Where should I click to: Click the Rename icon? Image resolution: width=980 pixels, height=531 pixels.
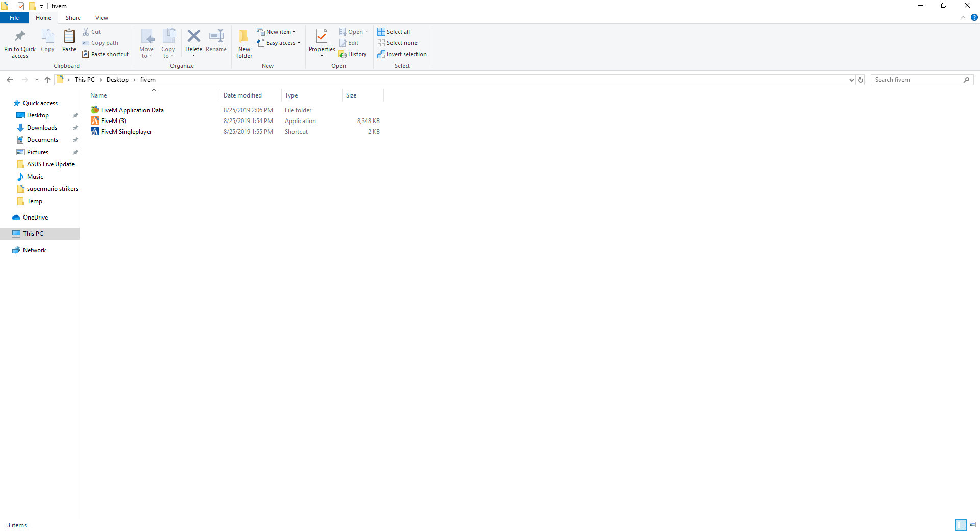[x=216, y=36]
